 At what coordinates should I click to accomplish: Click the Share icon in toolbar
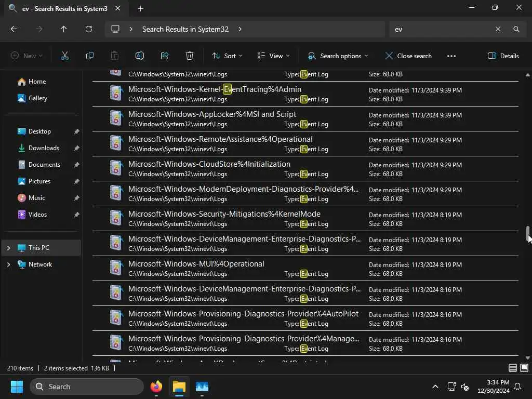165,56
